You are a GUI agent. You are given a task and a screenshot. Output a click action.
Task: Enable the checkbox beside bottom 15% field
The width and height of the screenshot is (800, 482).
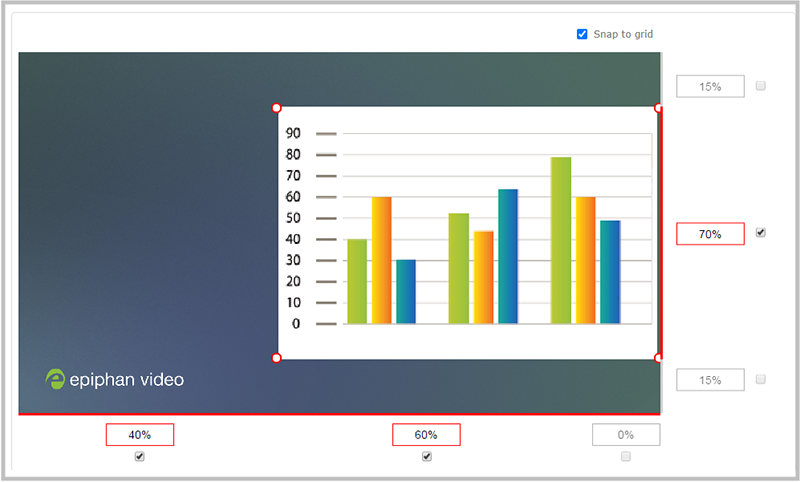tap(761, 379)
